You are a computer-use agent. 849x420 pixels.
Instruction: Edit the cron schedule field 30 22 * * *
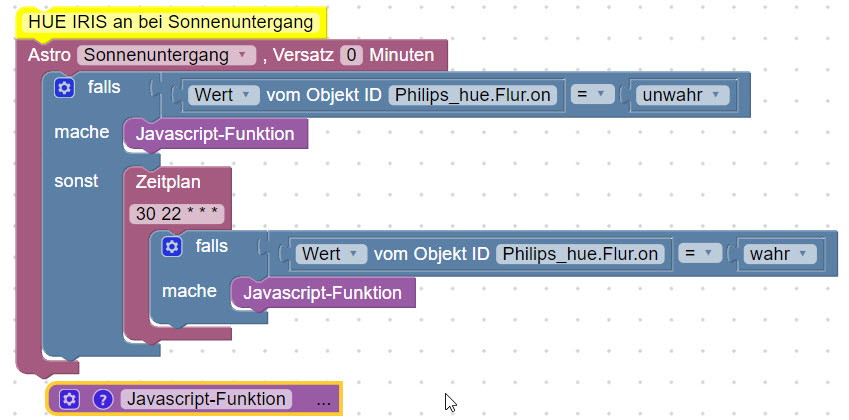point(177,213)
